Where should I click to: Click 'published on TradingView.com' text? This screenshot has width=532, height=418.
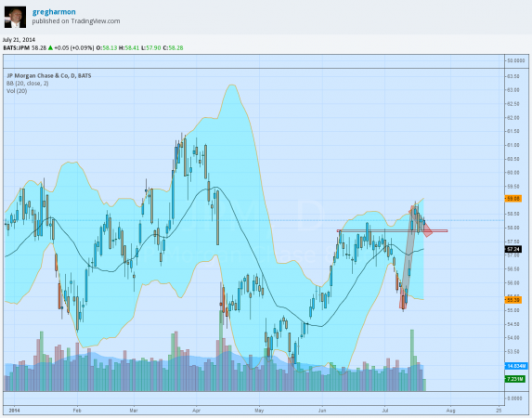click(x=76, y=21)
